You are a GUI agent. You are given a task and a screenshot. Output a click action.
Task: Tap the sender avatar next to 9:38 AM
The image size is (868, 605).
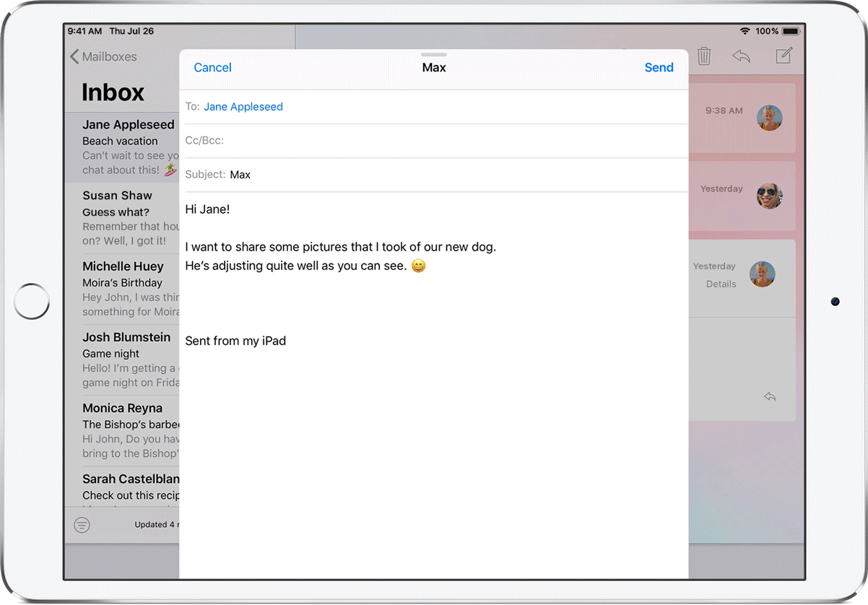[x=770, y=118]
